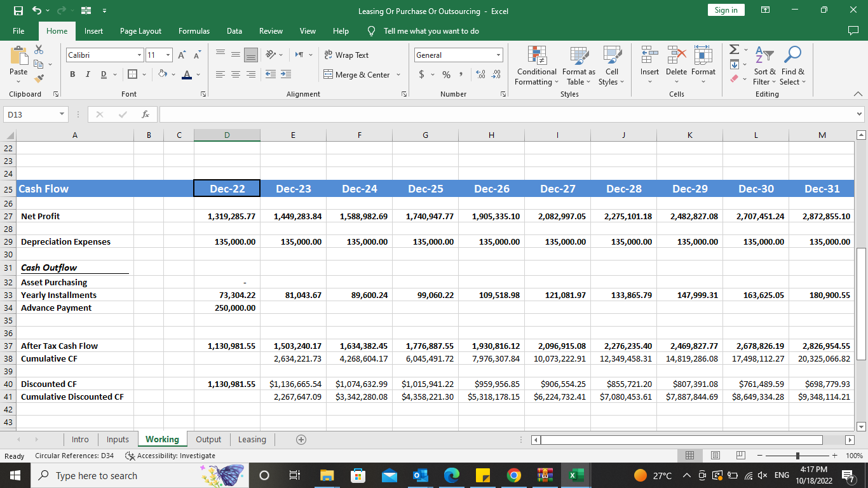Open the font size dropdown

[x=168, y=55]
